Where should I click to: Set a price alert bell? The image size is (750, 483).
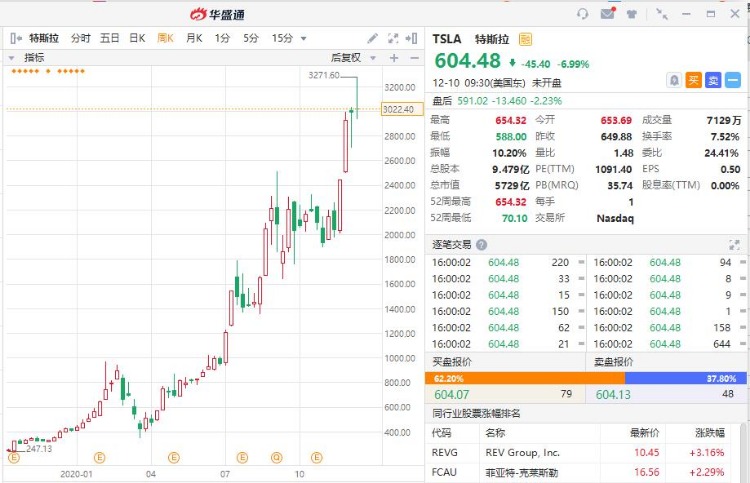pyautogui.click(x=673, y=80)
